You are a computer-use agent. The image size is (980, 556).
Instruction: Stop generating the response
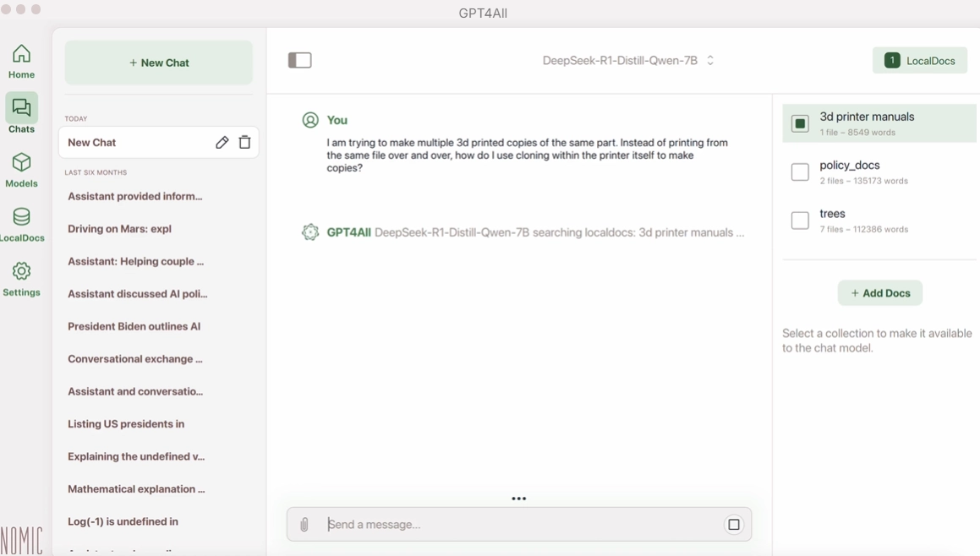coord(734,524)
